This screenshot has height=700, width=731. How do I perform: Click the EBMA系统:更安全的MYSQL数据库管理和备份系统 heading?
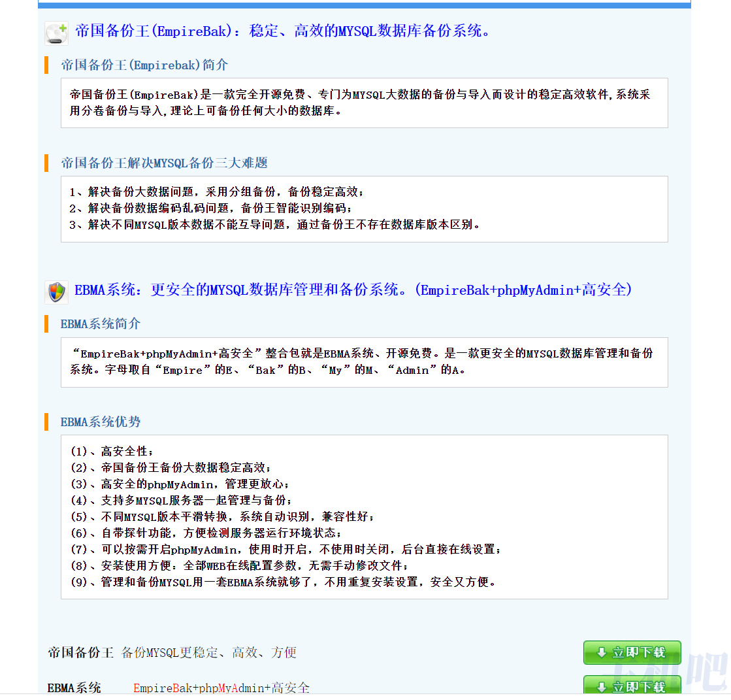pos(353,290)
